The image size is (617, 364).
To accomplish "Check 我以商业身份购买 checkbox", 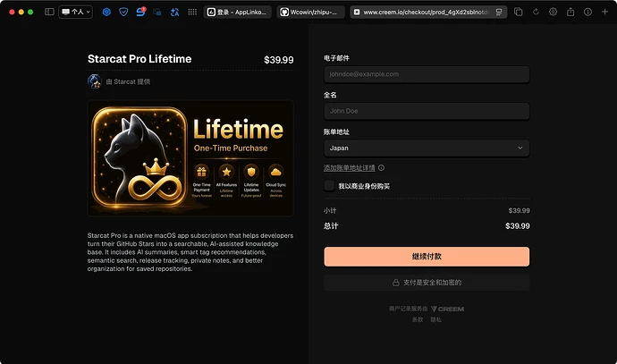I will (329, 186).
